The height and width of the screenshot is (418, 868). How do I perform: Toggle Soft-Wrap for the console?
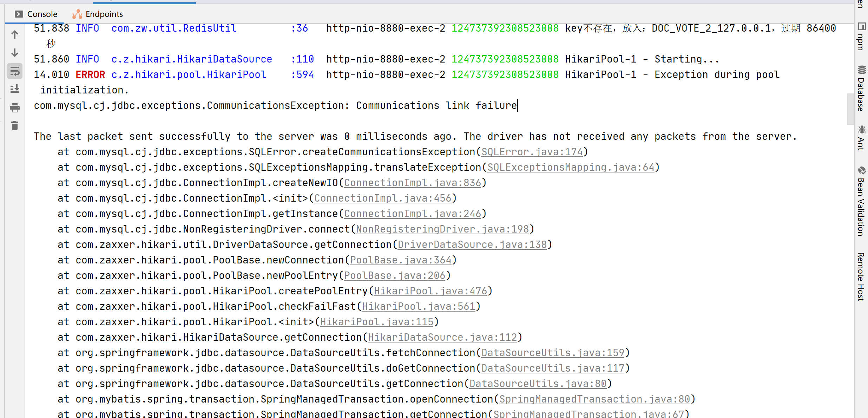tap(14, 71)
